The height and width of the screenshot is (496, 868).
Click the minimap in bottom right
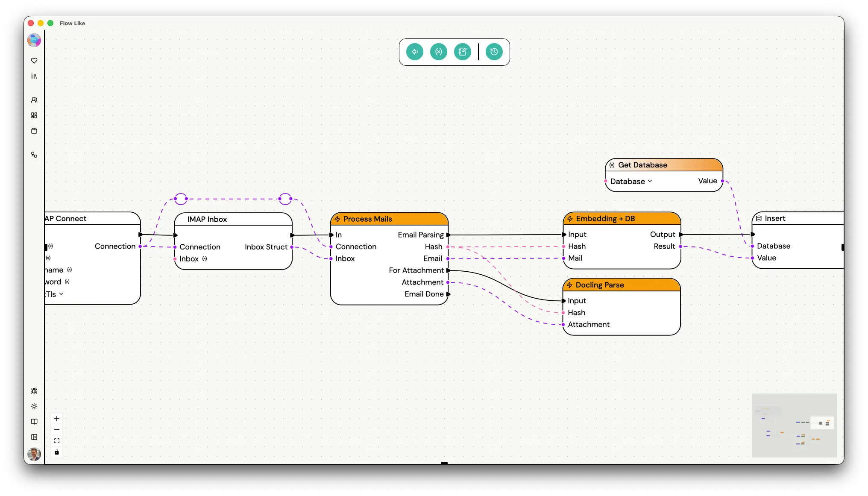point(794,425)
